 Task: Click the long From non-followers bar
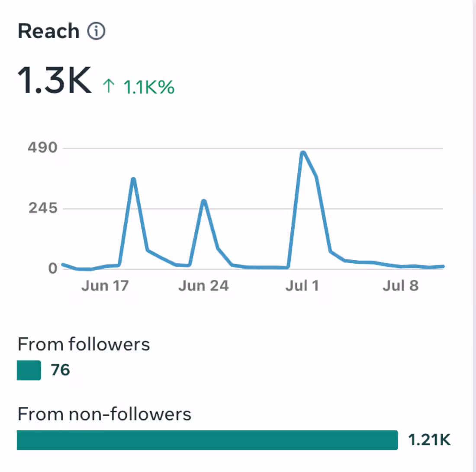[207, 440]
